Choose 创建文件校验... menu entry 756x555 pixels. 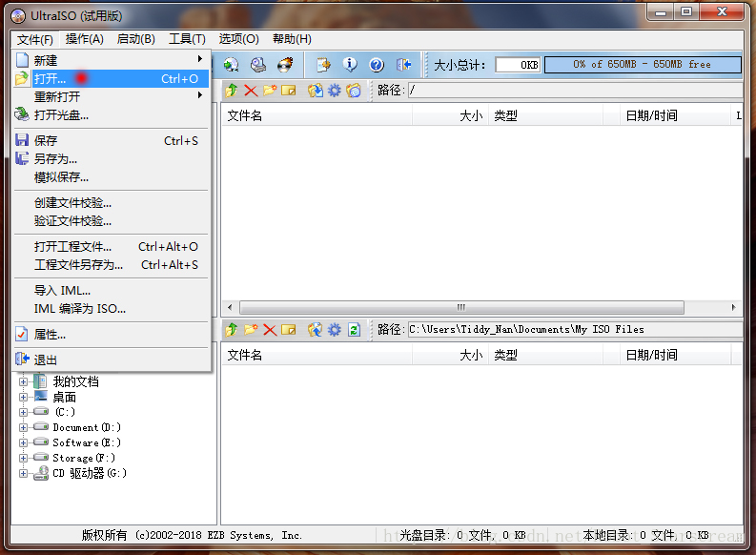point(112,202)
